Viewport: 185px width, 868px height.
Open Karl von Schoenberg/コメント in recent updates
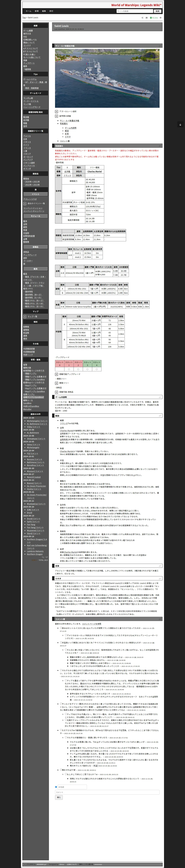37,547
